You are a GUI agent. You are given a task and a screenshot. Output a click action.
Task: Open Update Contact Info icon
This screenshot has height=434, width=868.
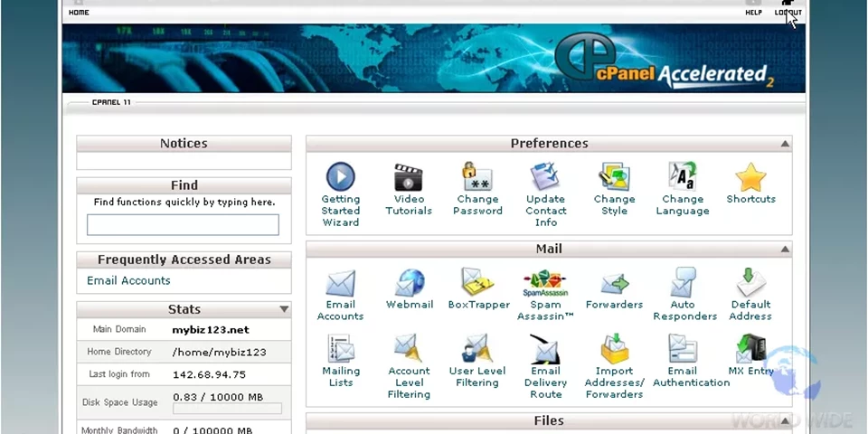[x=545, y=177]
